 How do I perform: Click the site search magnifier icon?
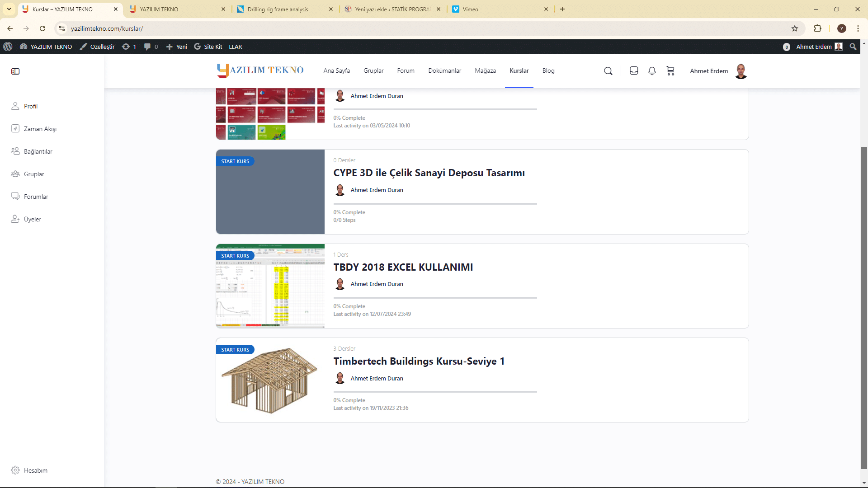pos(608,71)
